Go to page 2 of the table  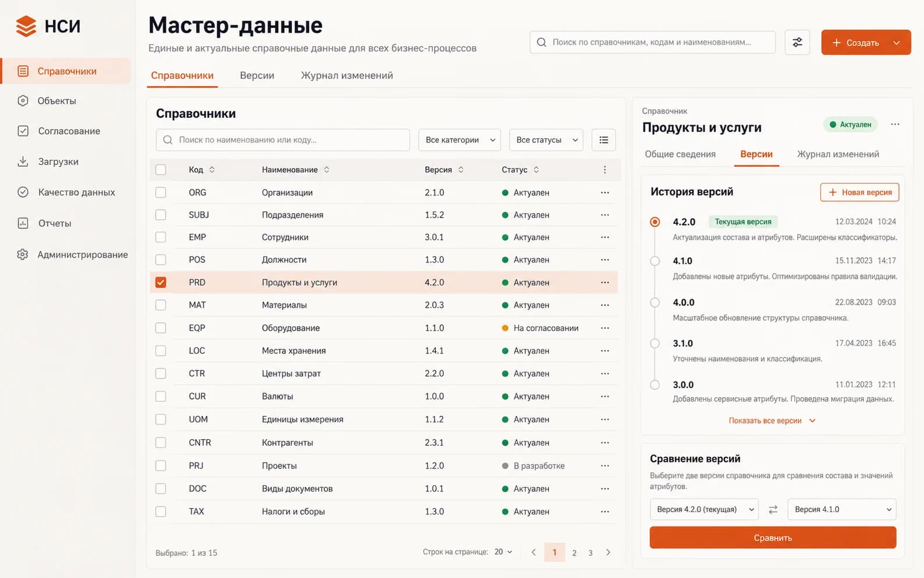coord(575,552)
